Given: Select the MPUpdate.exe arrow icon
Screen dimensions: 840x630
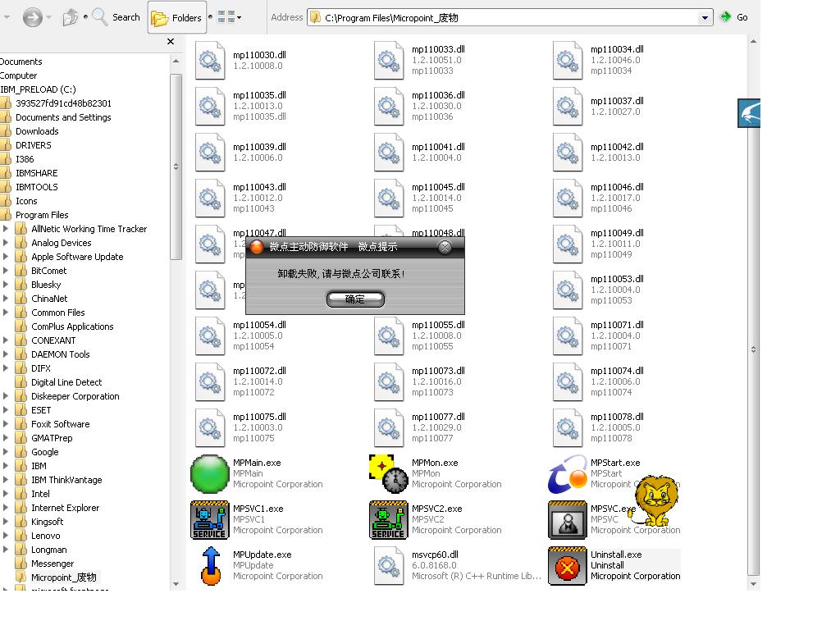Looking at the screenshot, I should (211, 566).
